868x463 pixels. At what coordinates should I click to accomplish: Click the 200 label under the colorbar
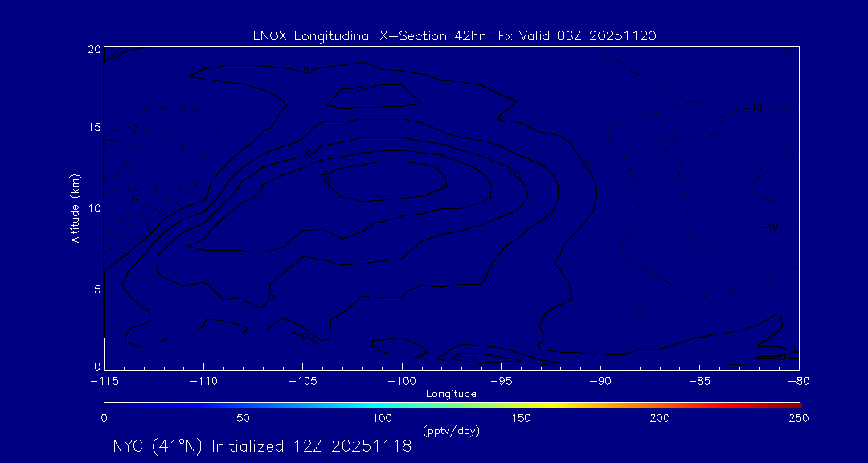click(659, 419)
